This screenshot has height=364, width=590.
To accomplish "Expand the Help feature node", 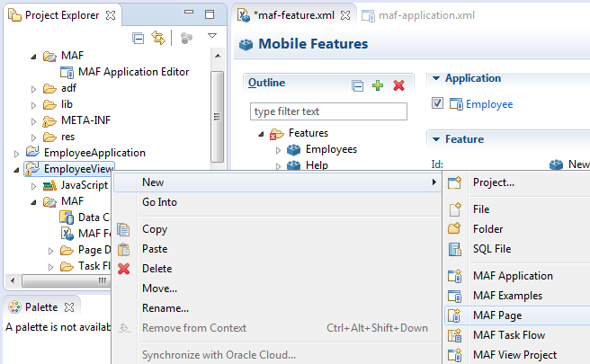I will click(x=278, y=166).
